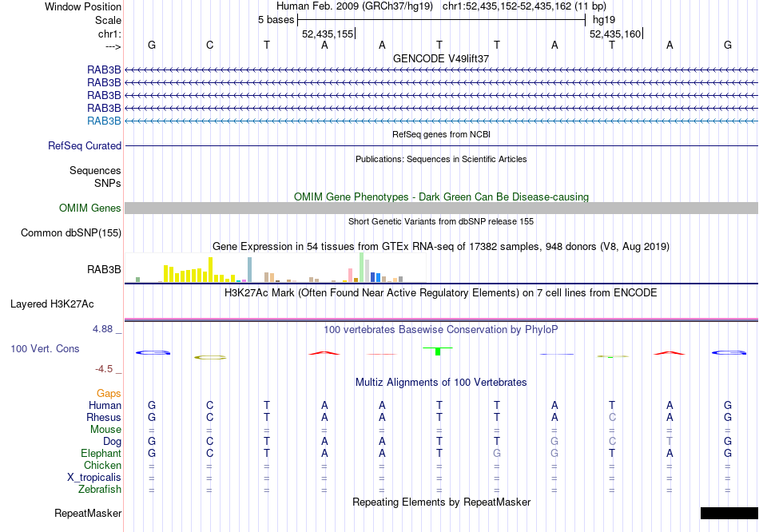Click the hg19 label beside the scale bar
Viewport: 759px width, 532px height.
point(604,20)
